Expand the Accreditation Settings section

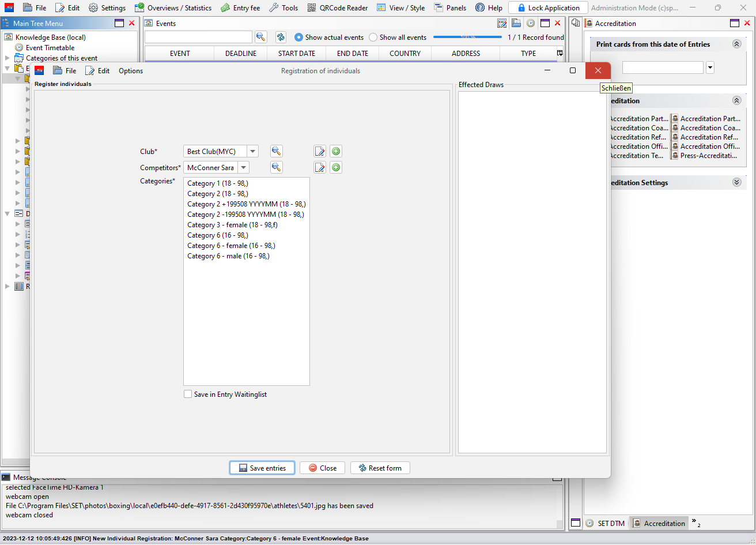pyautogui.click(x=736, y=182)
